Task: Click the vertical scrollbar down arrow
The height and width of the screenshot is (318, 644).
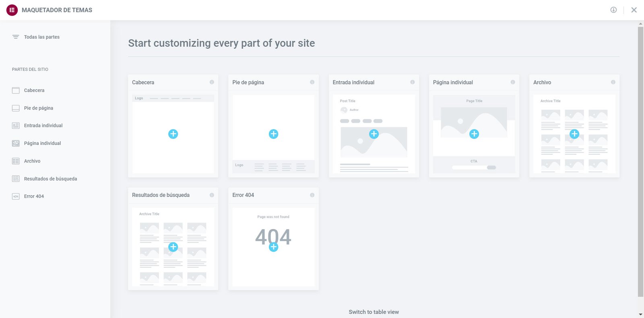Action: coord(640,314)
